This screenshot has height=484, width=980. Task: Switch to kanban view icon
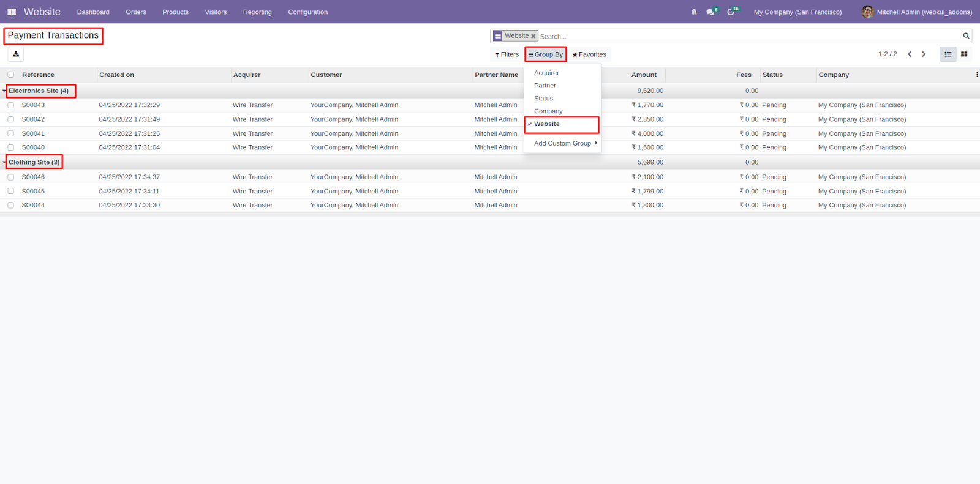[964, 54]
